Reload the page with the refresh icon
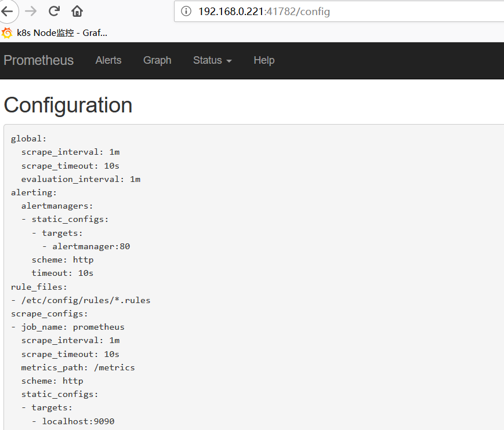The height and width of the screenshot is (430, 504). (x=54, y=11)
